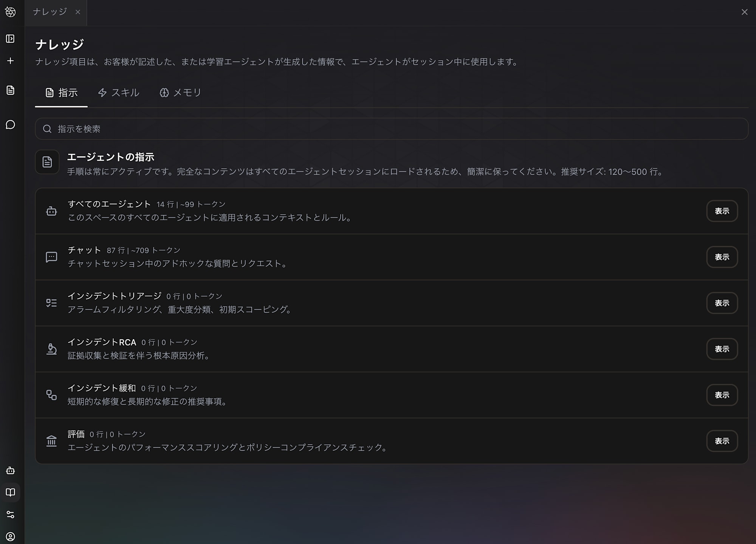
Task: Click the 指示を検索 search field
Action: (392, 129)
